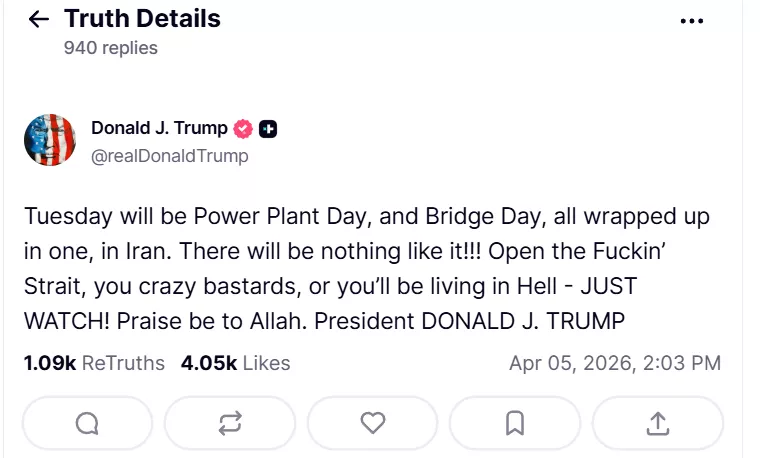This screenshot has width=760, height=458.
Task: Like the post with the heart icon
Action: (373, 423)
